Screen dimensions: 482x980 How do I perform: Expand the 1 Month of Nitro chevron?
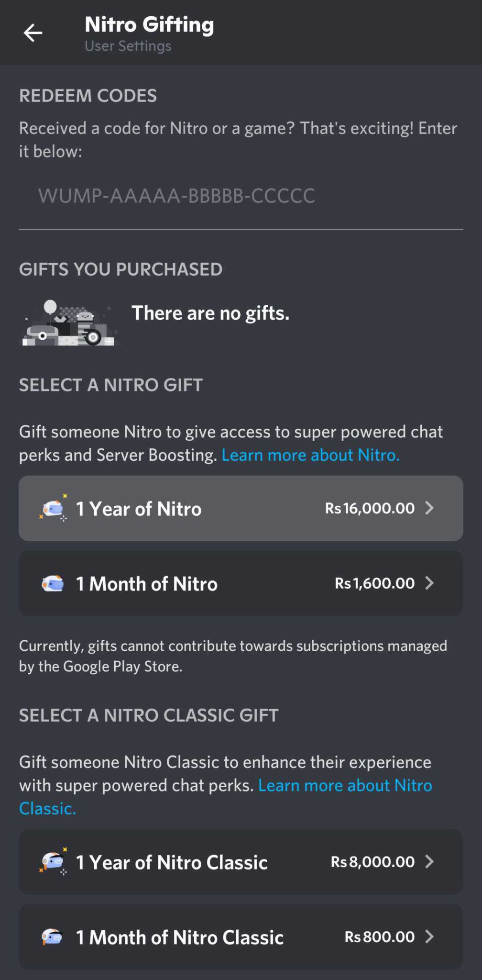point(429,583)
